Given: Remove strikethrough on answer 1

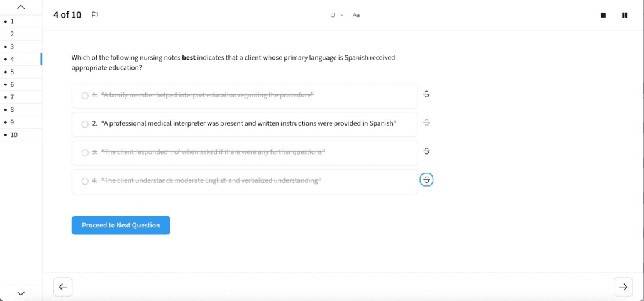Looking at the screenshot, I should (x=426, y=95).
